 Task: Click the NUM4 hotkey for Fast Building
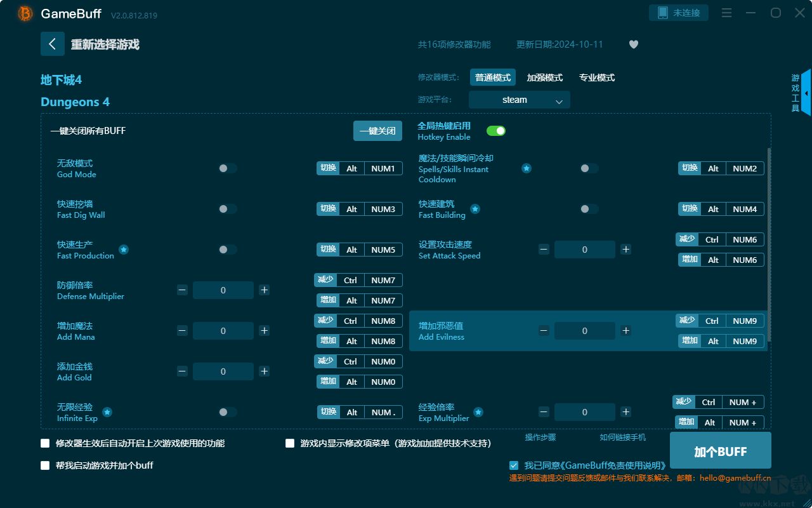coord(745,209)
